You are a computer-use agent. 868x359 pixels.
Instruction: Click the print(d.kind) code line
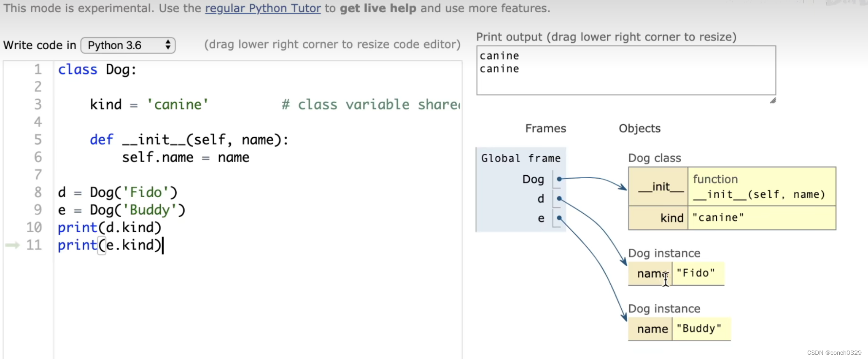[110, 228]
